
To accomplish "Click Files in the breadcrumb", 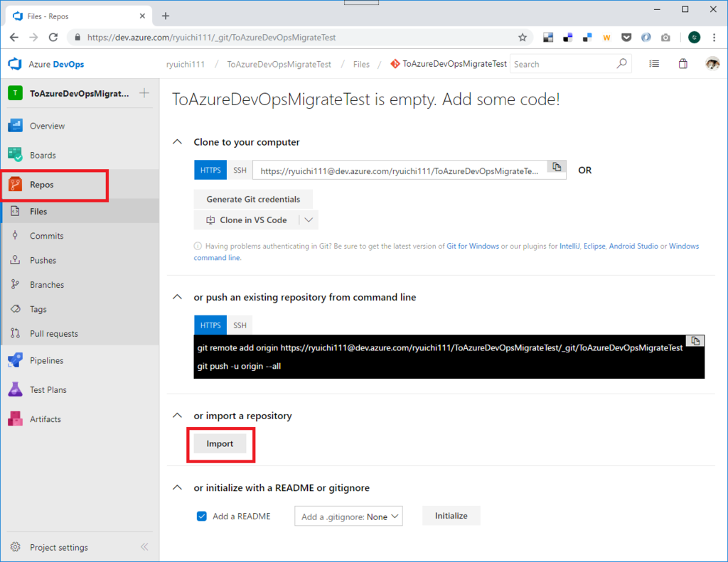I will click(x=361, y=64).
